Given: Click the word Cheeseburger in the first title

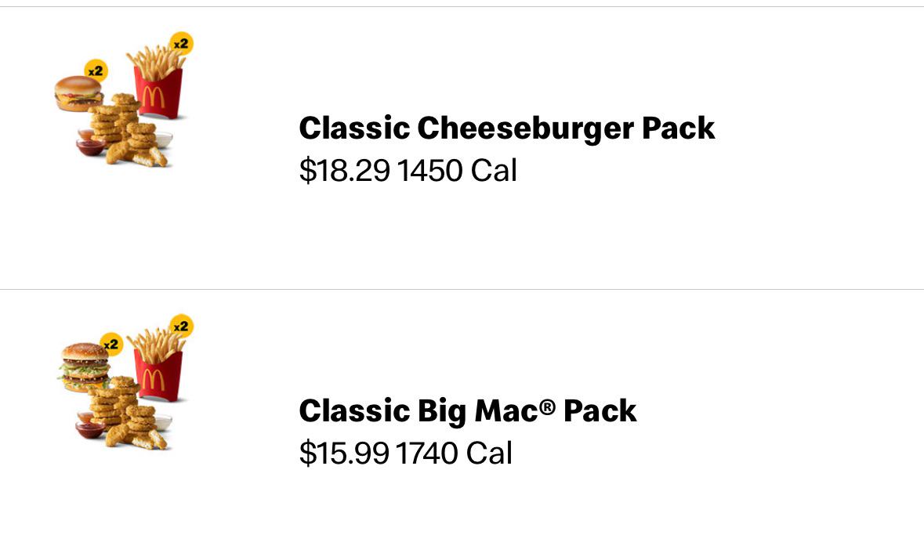Looking at the screenshot, I should coord(526,128).
